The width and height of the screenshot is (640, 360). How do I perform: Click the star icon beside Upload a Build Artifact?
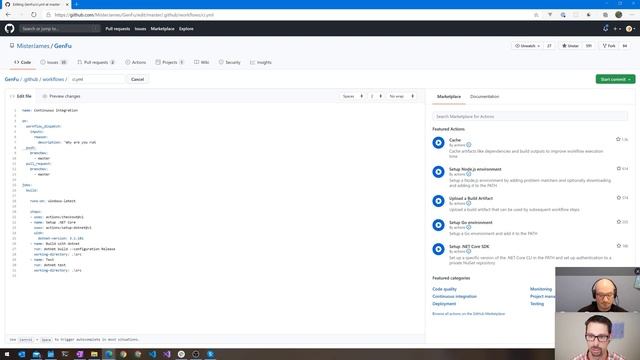click(x=618, y=198)
